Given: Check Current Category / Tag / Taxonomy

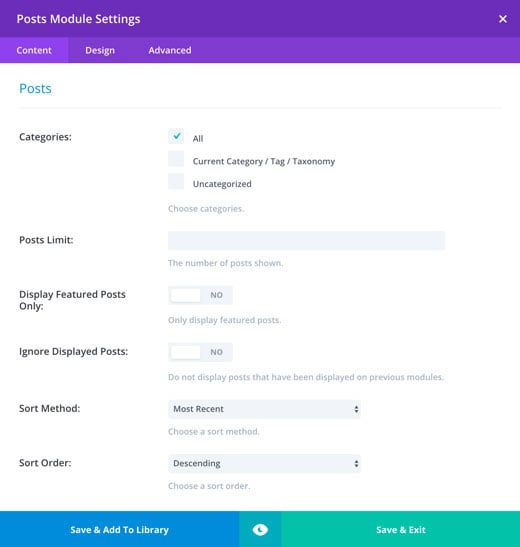Looking at the screenshot, I should point(176,159).
